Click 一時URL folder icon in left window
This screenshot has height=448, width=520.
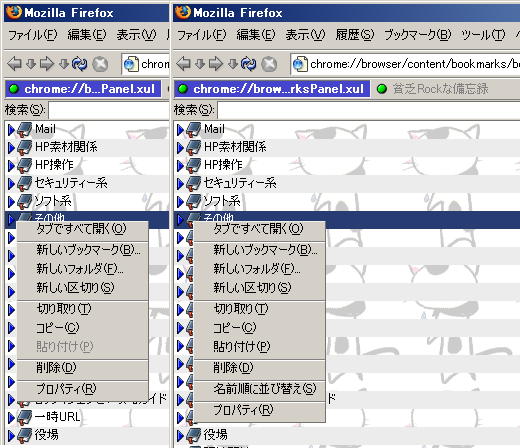[25, 417]
